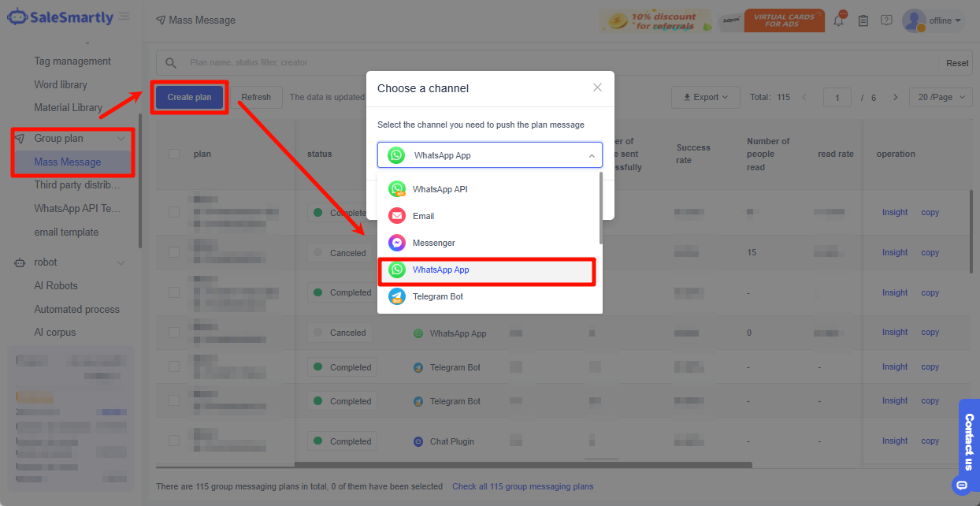Open the offline status dropdown

coord(942,20)
